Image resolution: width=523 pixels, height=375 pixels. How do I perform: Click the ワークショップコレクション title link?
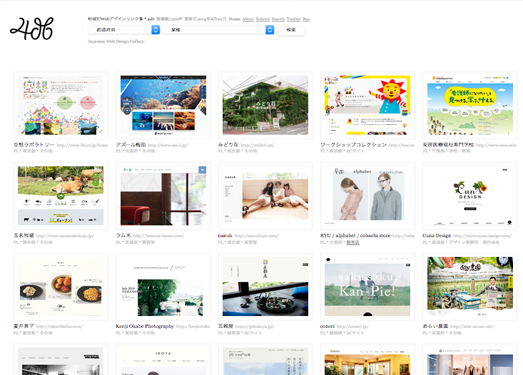pyautogui.click(x=353, y=145)
